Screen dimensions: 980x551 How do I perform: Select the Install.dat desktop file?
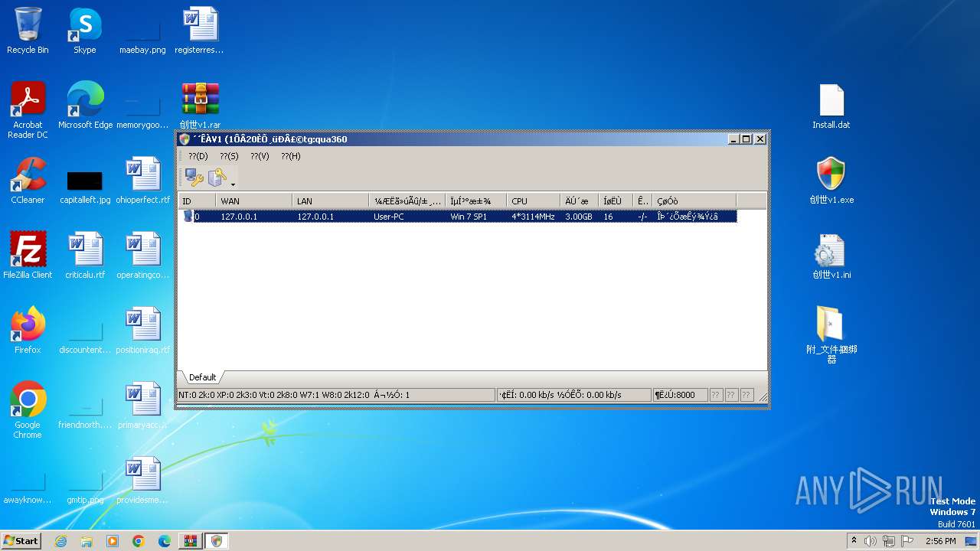[x=831, y=106]
